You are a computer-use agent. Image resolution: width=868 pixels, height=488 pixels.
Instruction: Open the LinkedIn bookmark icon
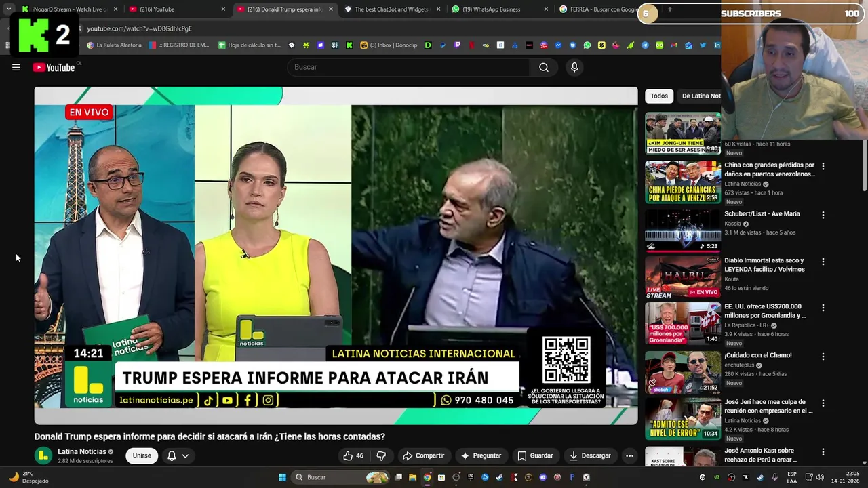click(x=717, y=45)
